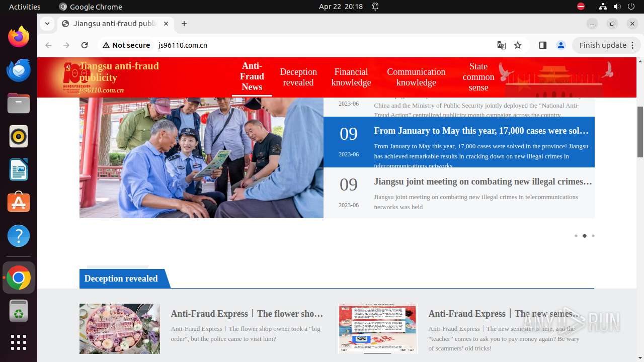This screenshot has width=644, height=362.
Task: Open the Deception revealed section heading
Action: (x=121, y=279)
